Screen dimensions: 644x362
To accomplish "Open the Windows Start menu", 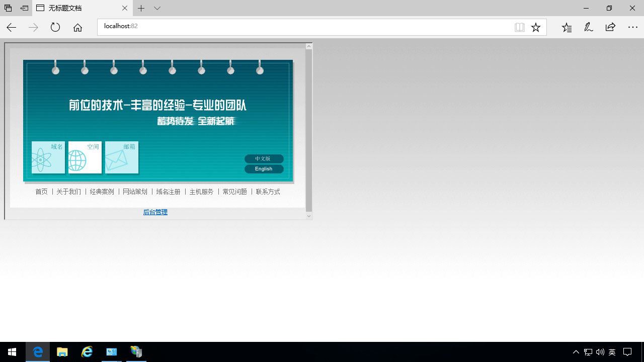I will coord(12,352).
